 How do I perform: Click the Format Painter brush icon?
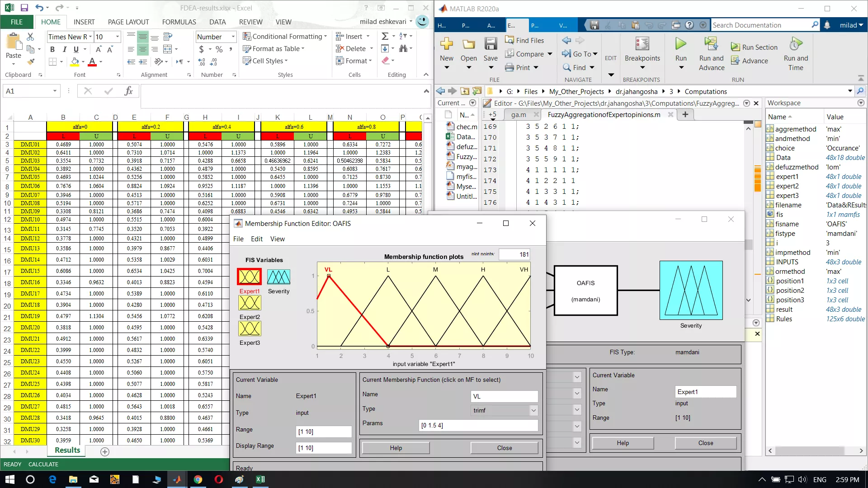(x=31, y=61)
